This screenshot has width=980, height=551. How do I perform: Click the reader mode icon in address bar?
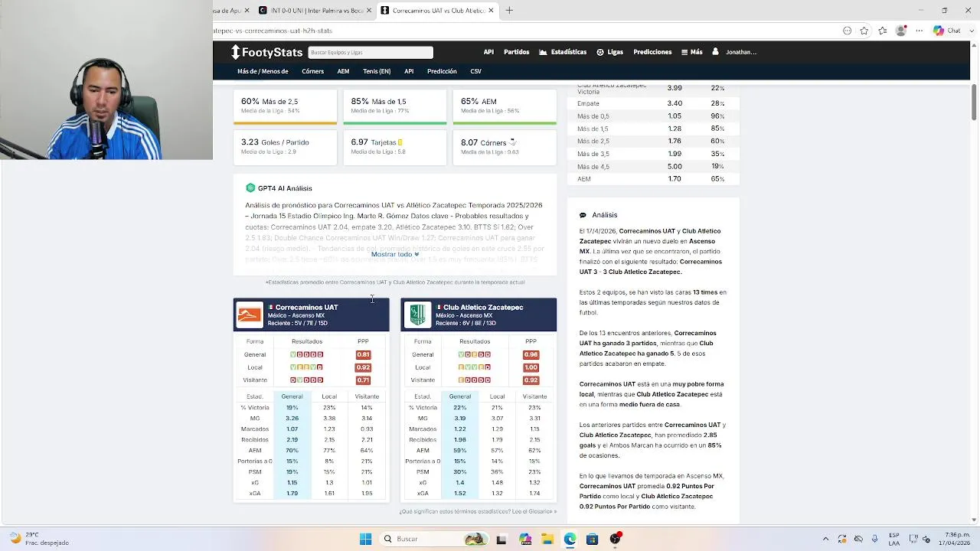(x=847, y=31)
